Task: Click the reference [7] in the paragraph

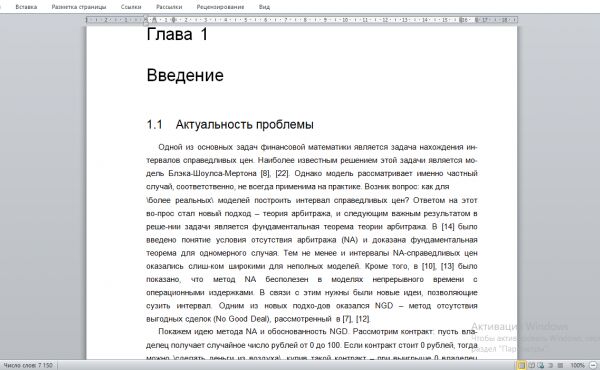Action: click(347, 319)
